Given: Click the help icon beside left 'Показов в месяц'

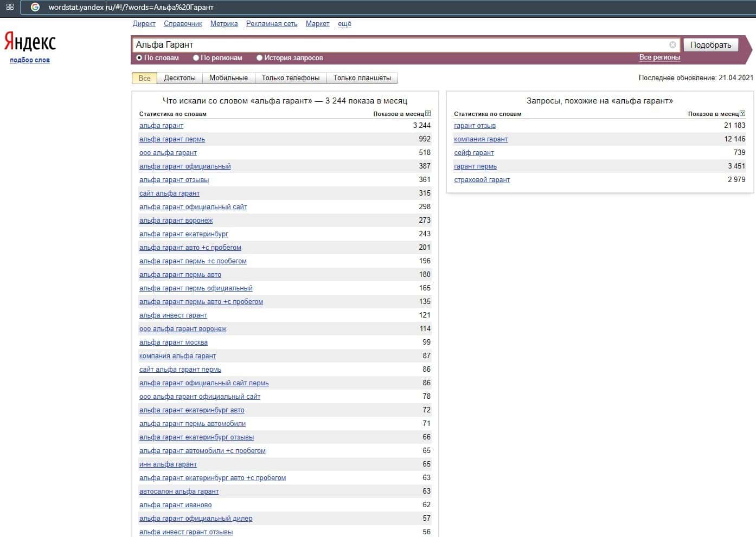Looking at the screenshot, I should click(428, 114).
